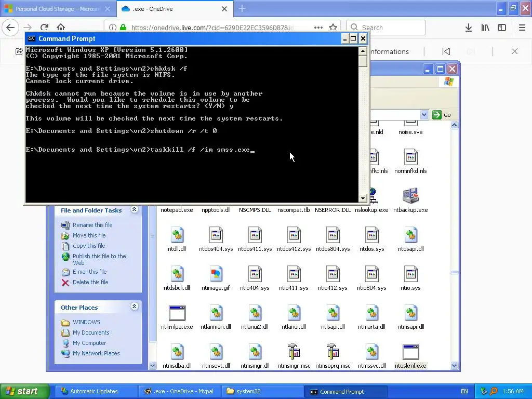Open My Documents in Other Places
Screen dimensions: 532x399
pyautogui.click(x=91, y=332)
